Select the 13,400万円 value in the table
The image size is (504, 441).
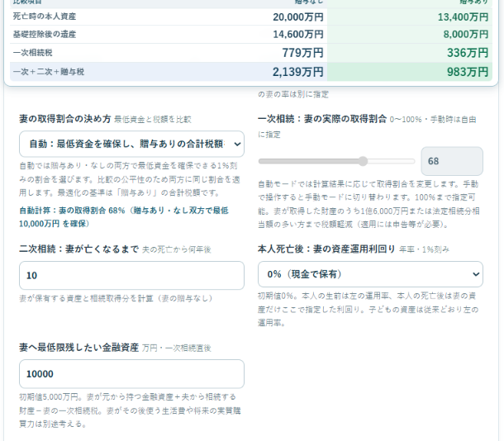[463, 17]
